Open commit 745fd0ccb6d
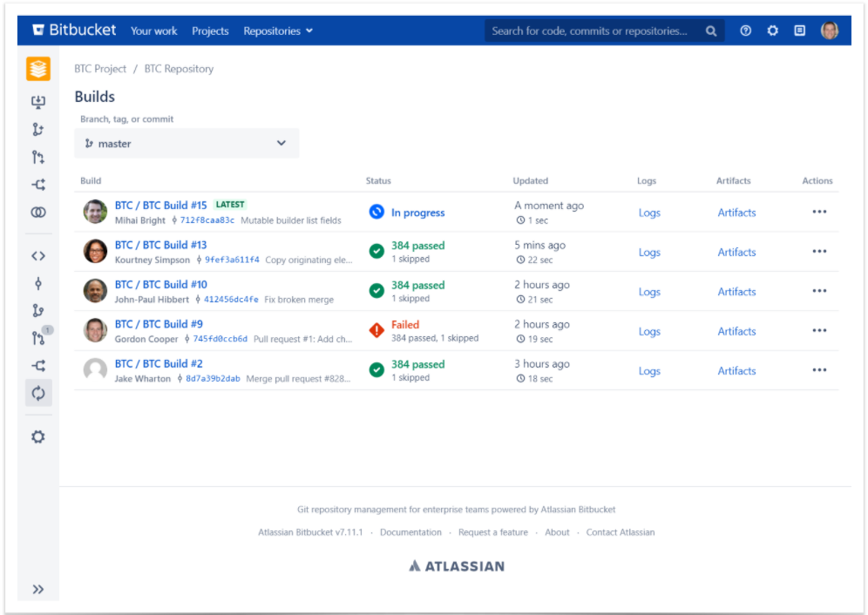Image resolution: width=868 pixels, height=615 pixels. coord(220,339)
